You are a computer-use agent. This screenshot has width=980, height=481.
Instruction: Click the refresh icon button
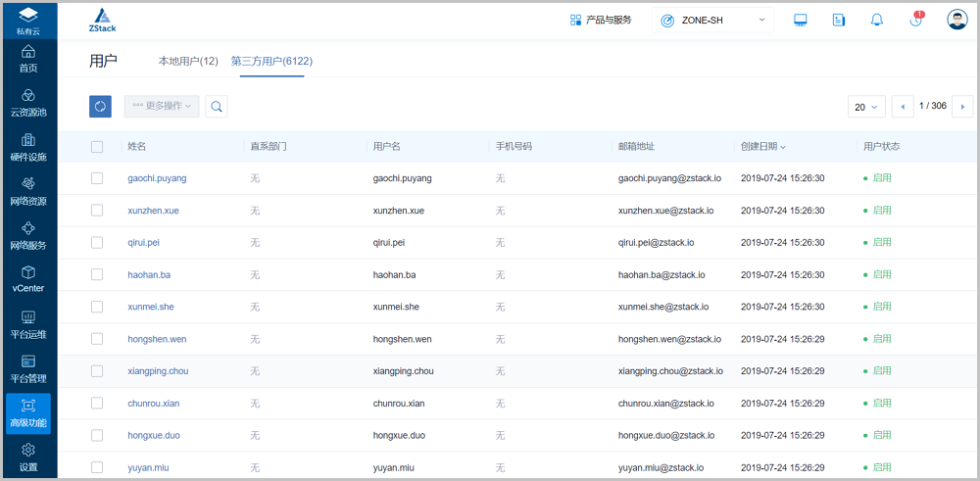(x=100, y=107)
